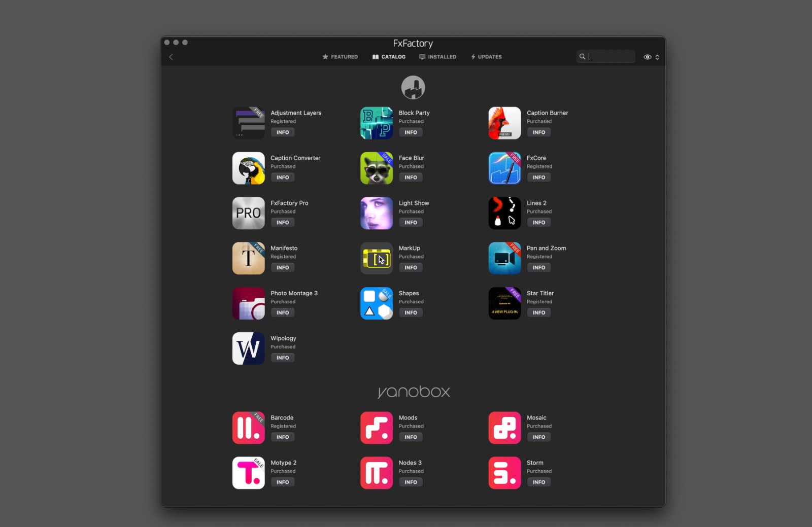Open the Face Blur raccoon icon
This screenshot has height=527, width=812.
click(377, 168)
